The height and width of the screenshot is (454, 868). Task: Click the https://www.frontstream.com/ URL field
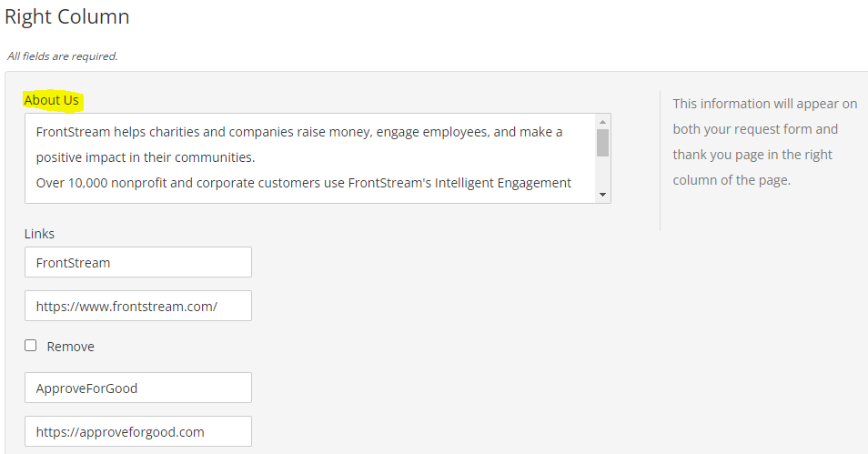click(x=138, y=306)
